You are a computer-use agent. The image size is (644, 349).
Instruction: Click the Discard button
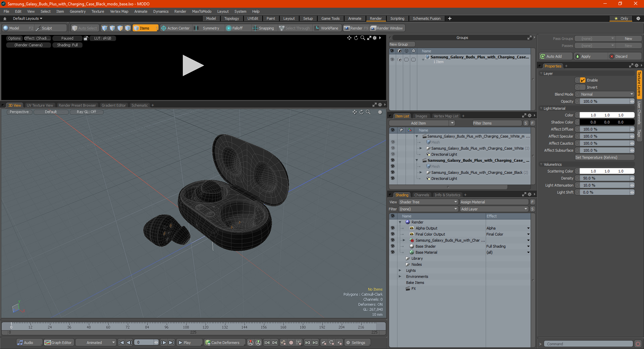[x=625, y=56]
